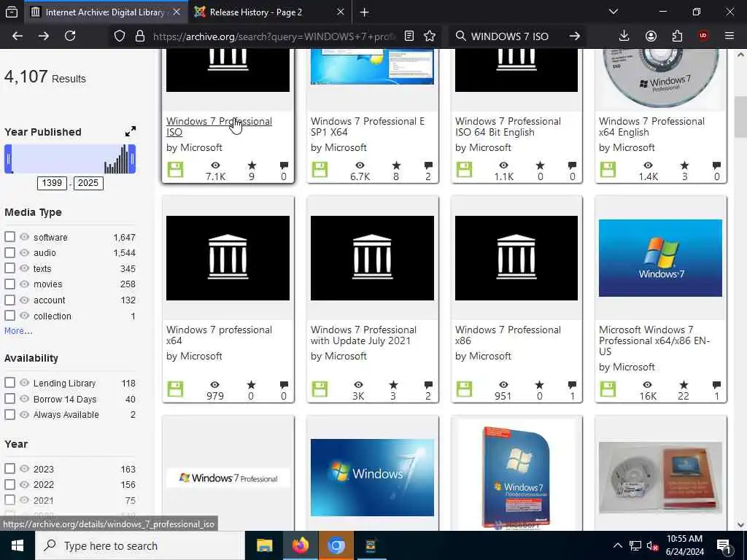This screenshot has height=560, width=747.
Task: Go forward one page
Action: [x=44, y=36]
